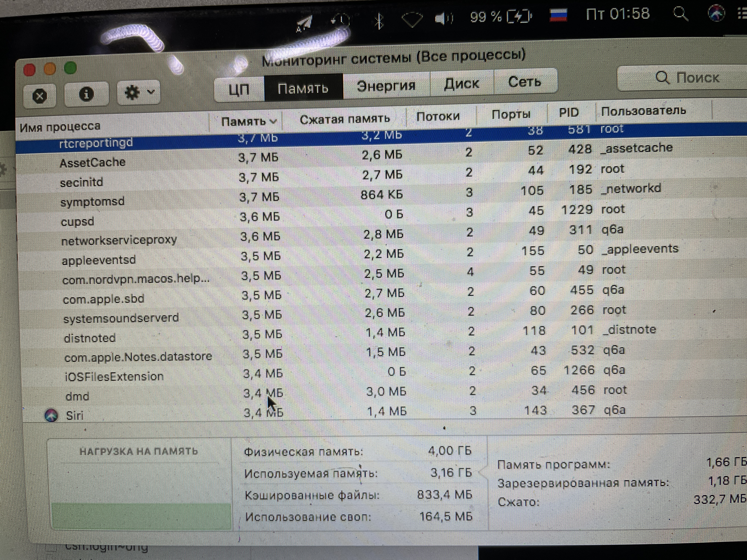The image size is (747, 560).
Task: Select the cupsd process
Action: point(77,222)
